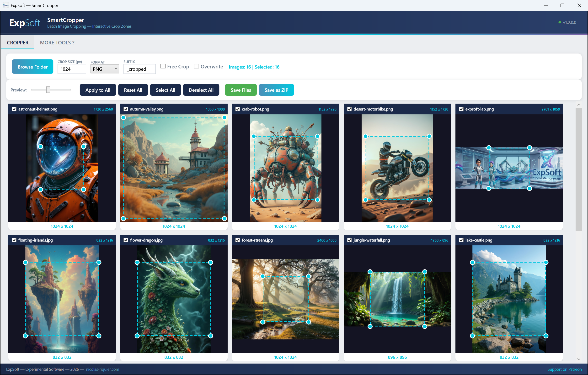Click the scrollbar up arrow
The height and width of the screenshot is (375, 588).
click(x=578, y=105)
